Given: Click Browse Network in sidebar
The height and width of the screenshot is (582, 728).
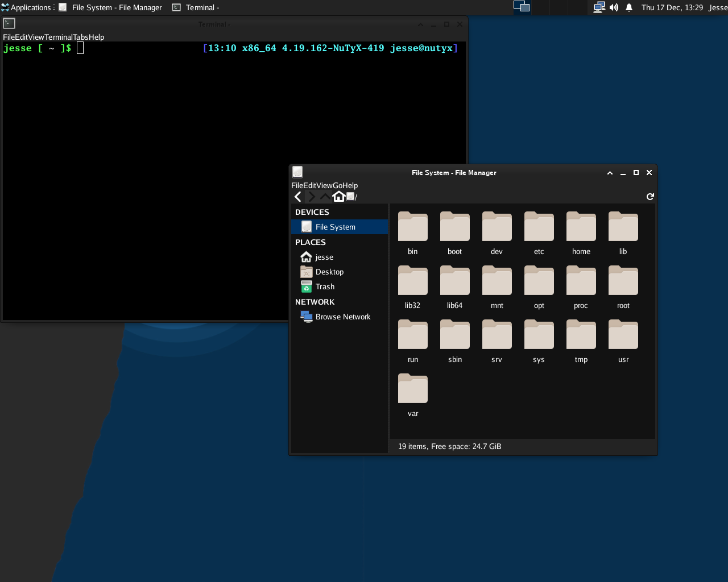Looking at the screenshot, I should coord(340,317).
